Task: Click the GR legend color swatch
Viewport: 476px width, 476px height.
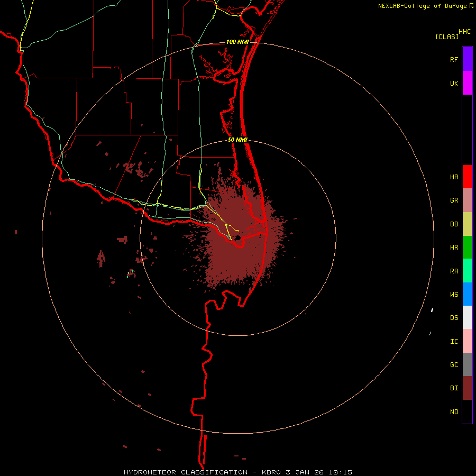Action: (467, 200)
